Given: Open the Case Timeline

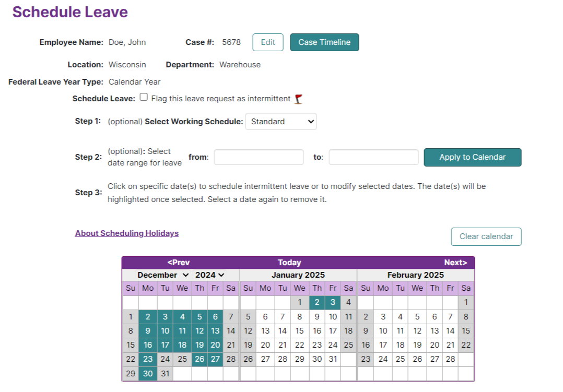Looking at the screenshot, I should 325,42.
